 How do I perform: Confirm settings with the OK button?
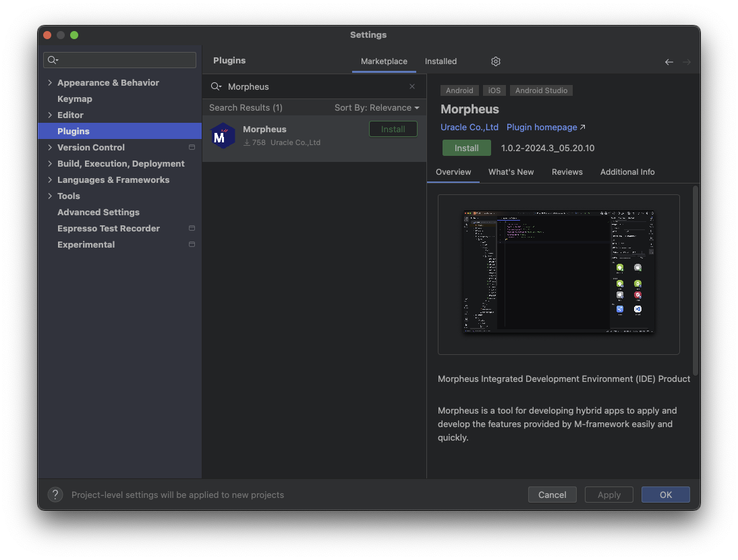pyautogui.click(x=666, y=495)
